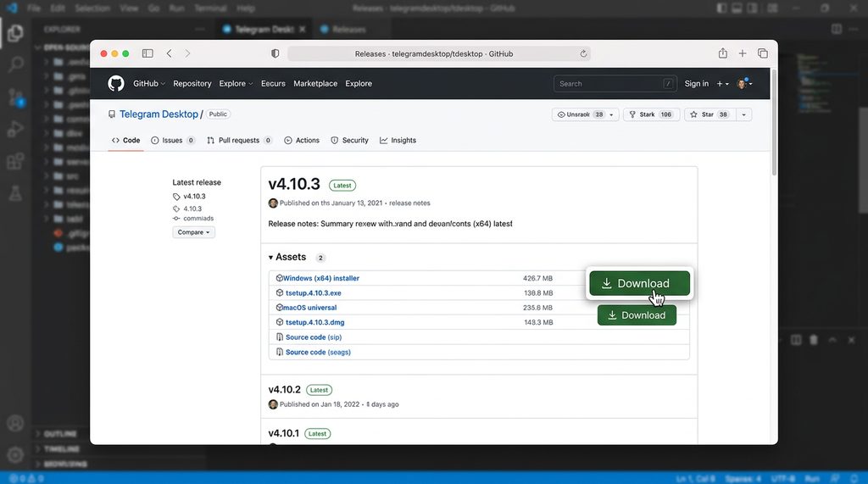868x484 pixels.
Task: Open VS Code Search icon in activity bar
Action: (x=15, y=64)
